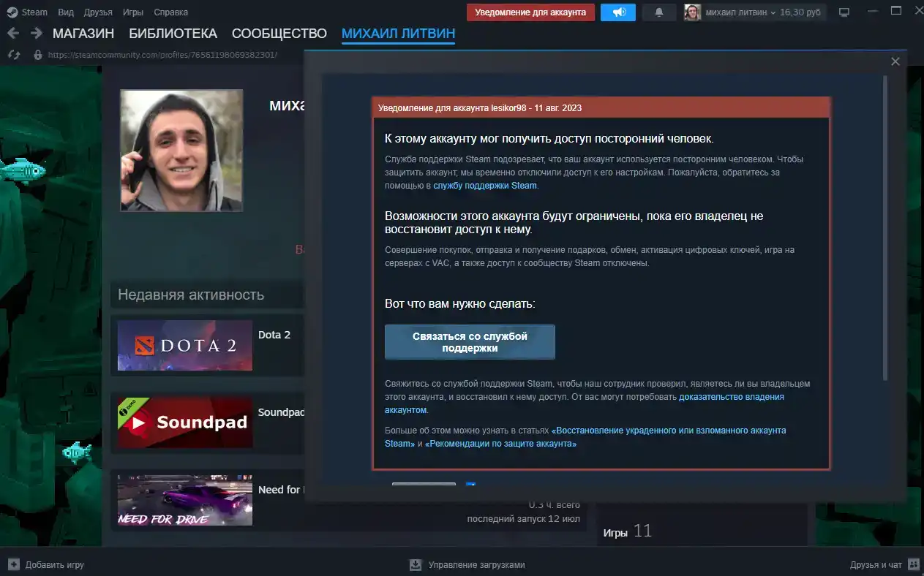Click the dialog's vertical scrollbar

(885, 228)
